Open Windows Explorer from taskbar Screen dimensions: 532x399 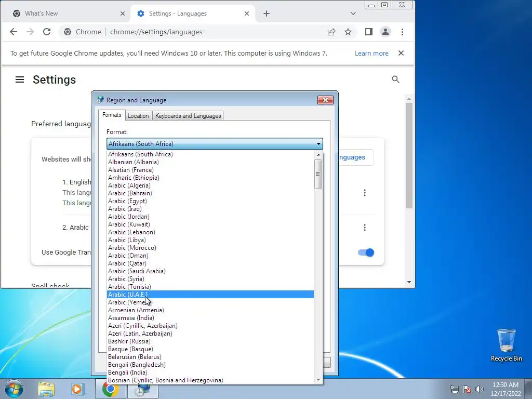point(46,389)
